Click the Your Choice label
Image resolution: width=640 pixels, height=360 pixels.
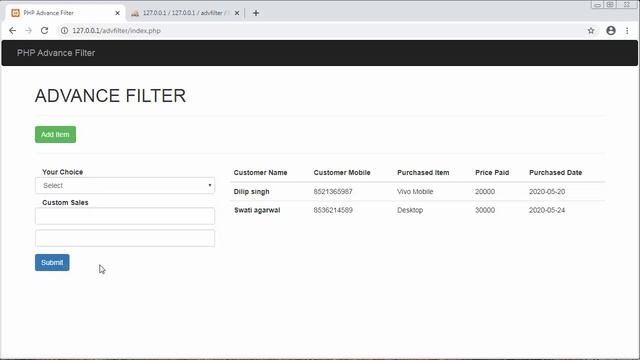[x=62, y=172]
